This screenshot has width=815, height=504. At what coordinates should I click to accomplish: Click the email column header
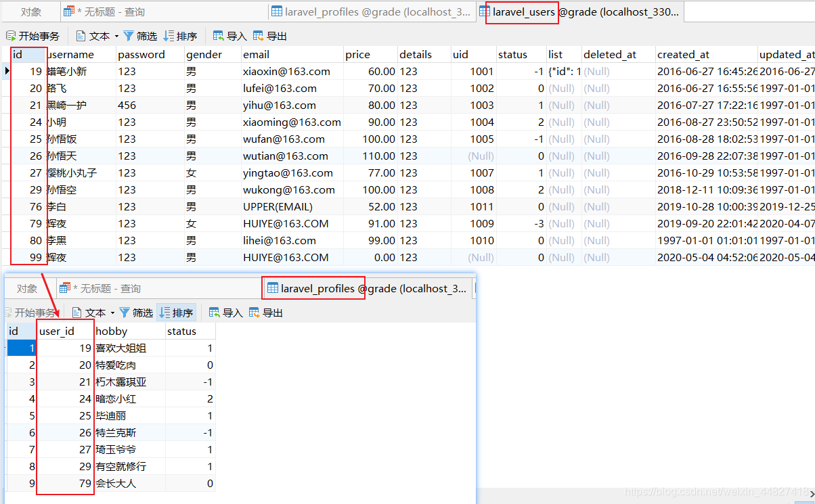click(x=292, y=54)
